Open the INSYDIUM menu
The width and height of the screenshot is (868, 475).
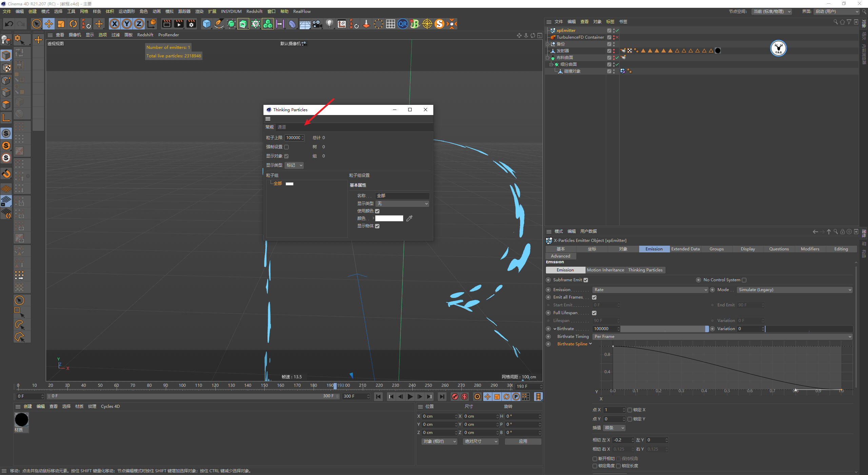point(231,11)
